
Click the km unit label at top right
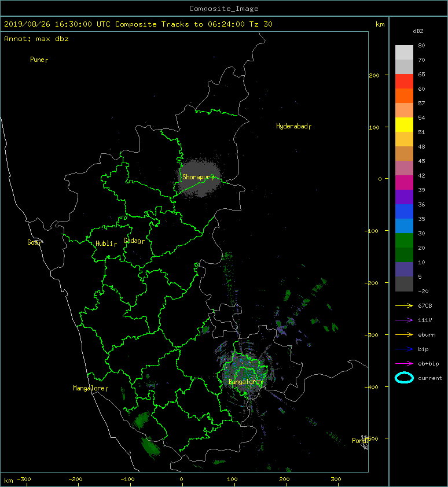click(x=380, y=24)
